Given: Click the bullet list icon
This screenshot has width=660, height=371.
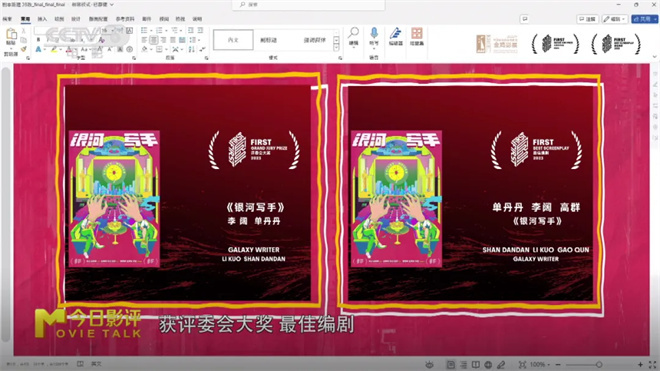Looking at the screenshot, I should pos(144,30).
